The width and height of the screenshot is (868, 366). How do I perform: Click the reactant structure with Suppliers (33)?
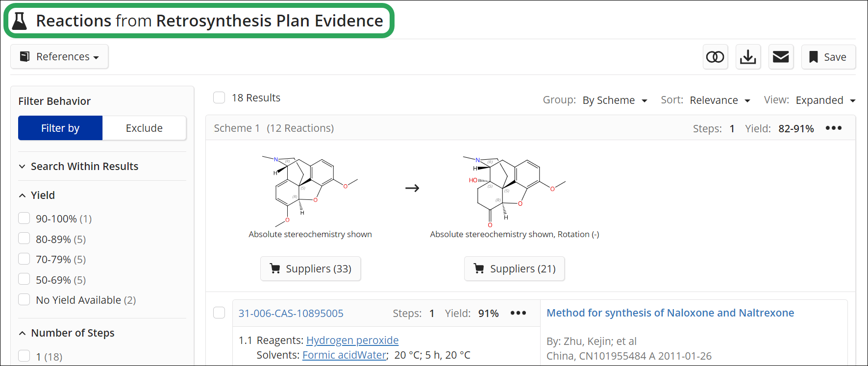click(x=310, y=191)
